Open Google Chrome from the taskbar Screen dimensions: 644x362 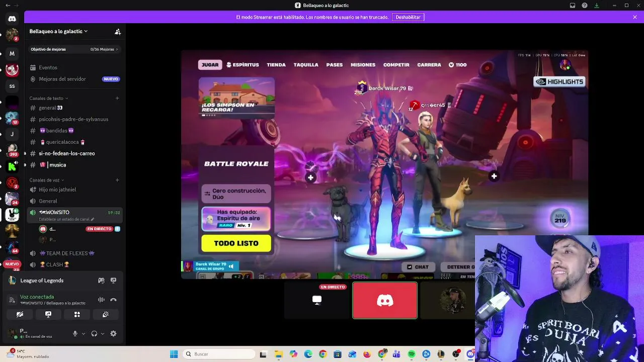323,354
